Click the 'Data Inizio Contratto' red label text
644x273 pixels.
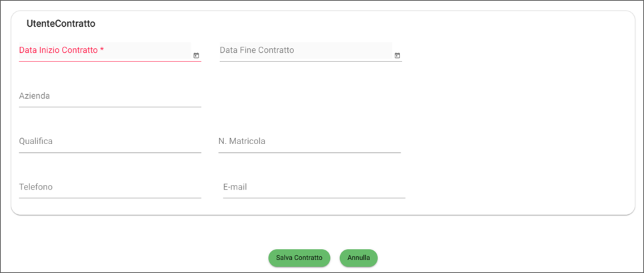[58, 50]
